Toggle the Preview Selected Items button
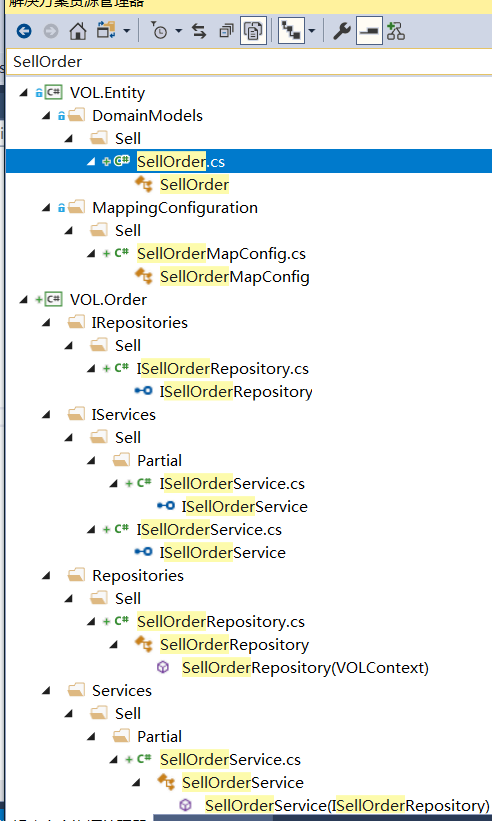 [370, 31]
